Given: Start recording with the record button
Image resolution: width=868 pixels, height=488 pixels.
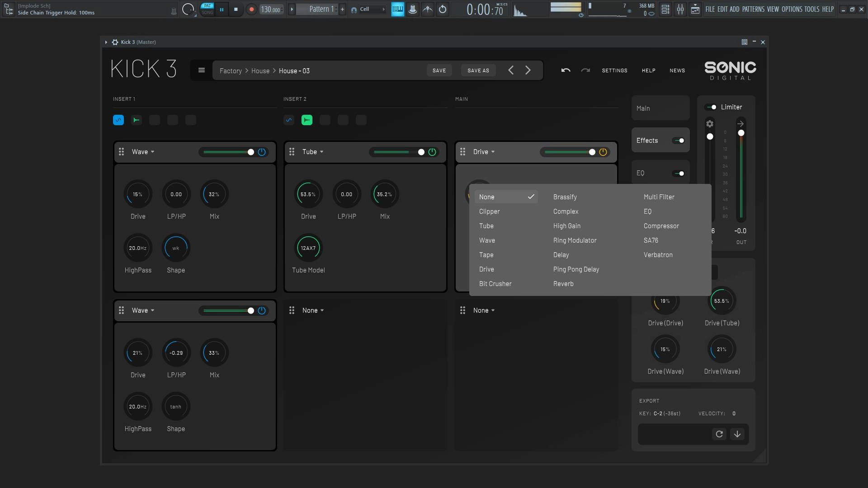Looking at the screenshot, I should [x=252, y=9].
